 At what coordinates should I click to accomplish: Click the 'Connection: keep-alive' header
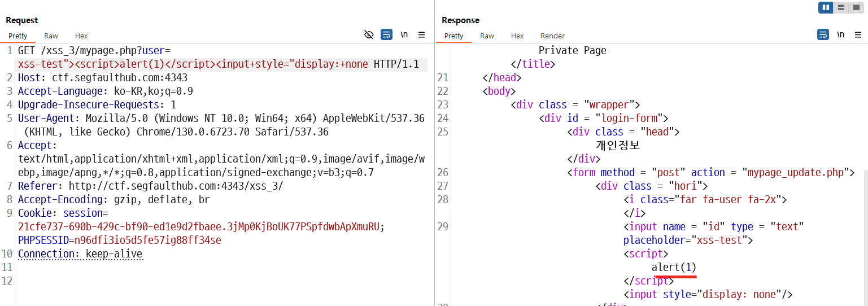[80, 253]
